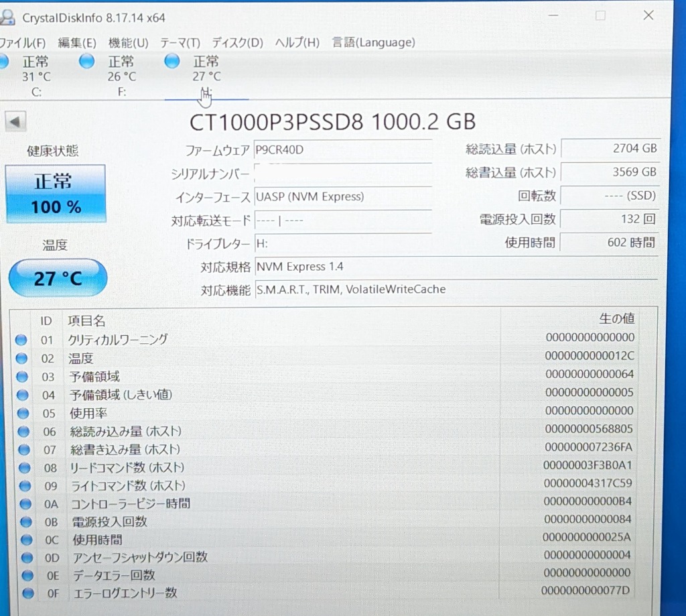
Task: Open the 機能(U) menu
Action: coord(128,42)
